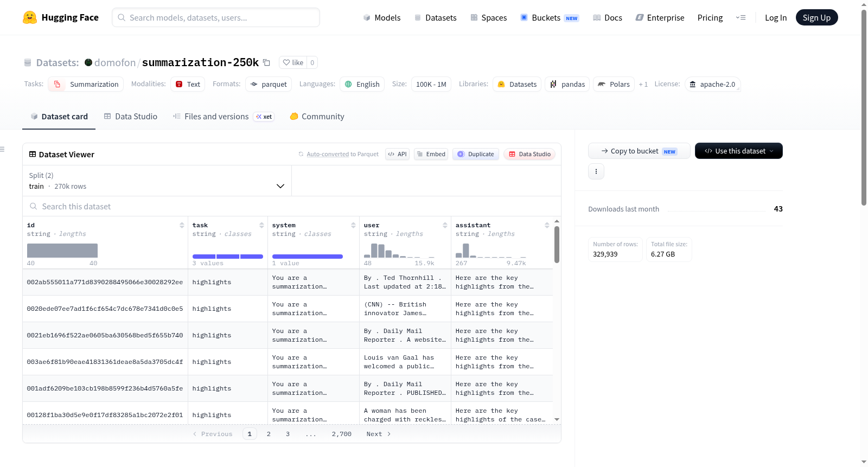Open the API button in viewer

397,154
